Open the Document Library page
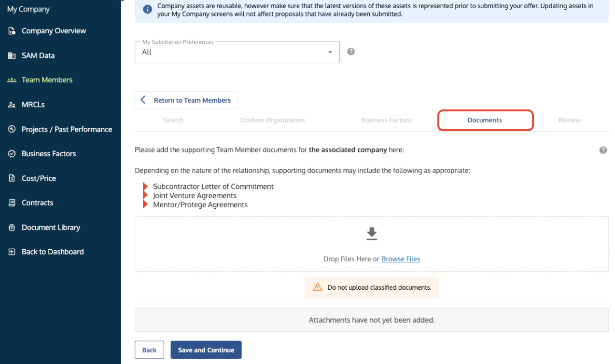615x364 pixels. point(51,228)
